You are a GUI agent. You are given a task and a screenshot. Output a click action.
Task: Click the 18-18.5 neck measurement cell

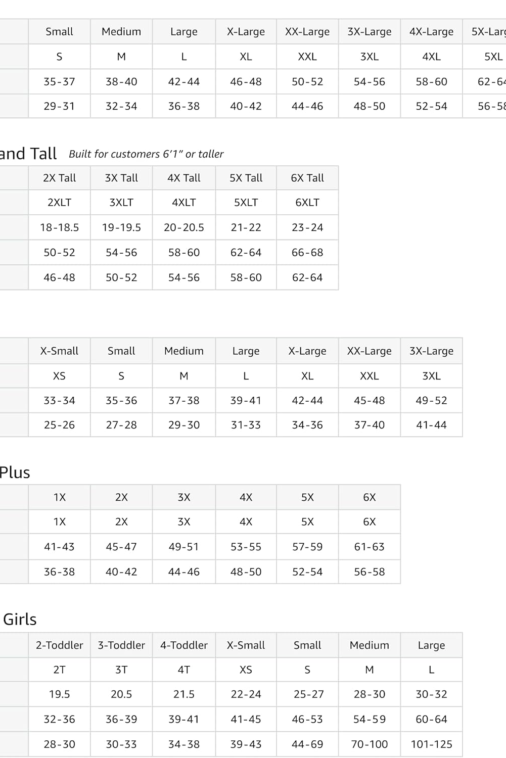[59, 228]
